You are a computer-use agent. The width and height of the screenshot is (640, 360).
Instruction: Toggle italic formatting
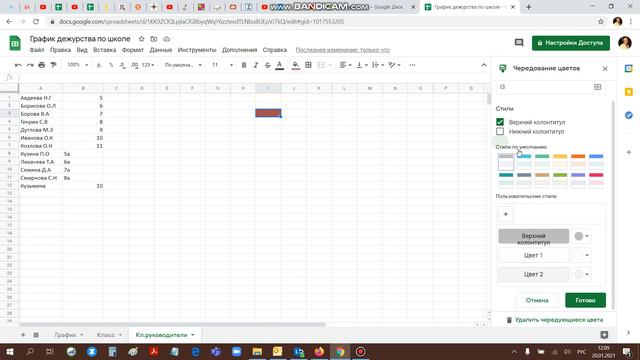[256, 65]
